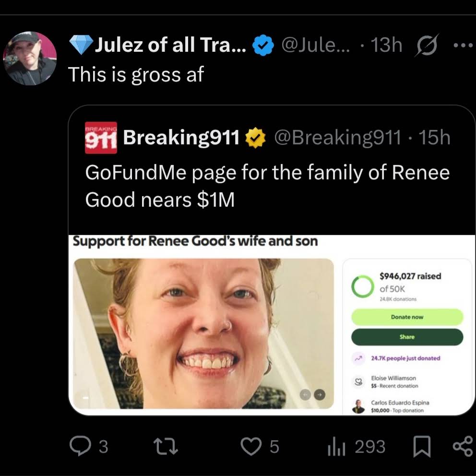Click Breaking911 gold verified badge

(x=255, y=138)
